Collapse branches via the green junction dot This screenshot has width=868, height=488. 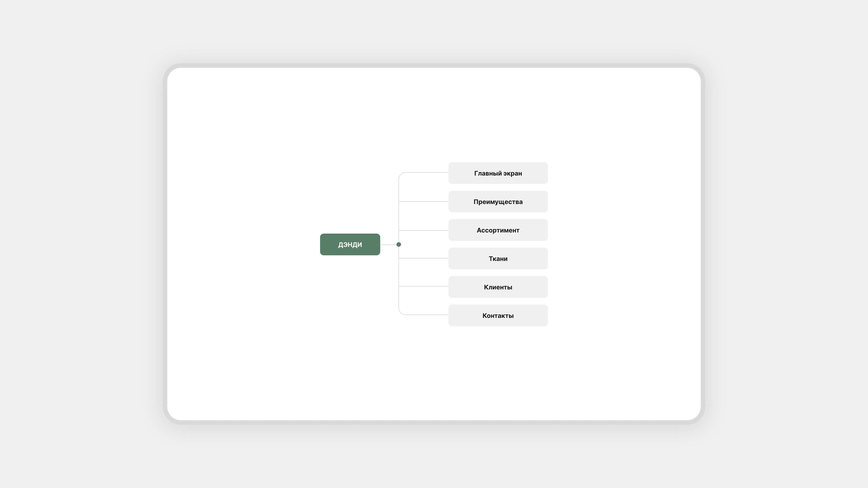[399, 244]
